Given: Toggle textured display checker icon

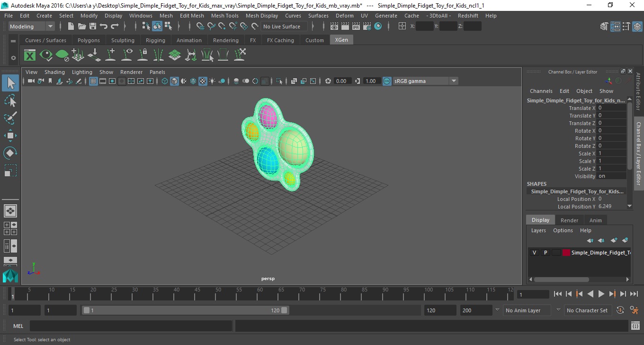Looking at the screenshot, I should coord(203,81).
